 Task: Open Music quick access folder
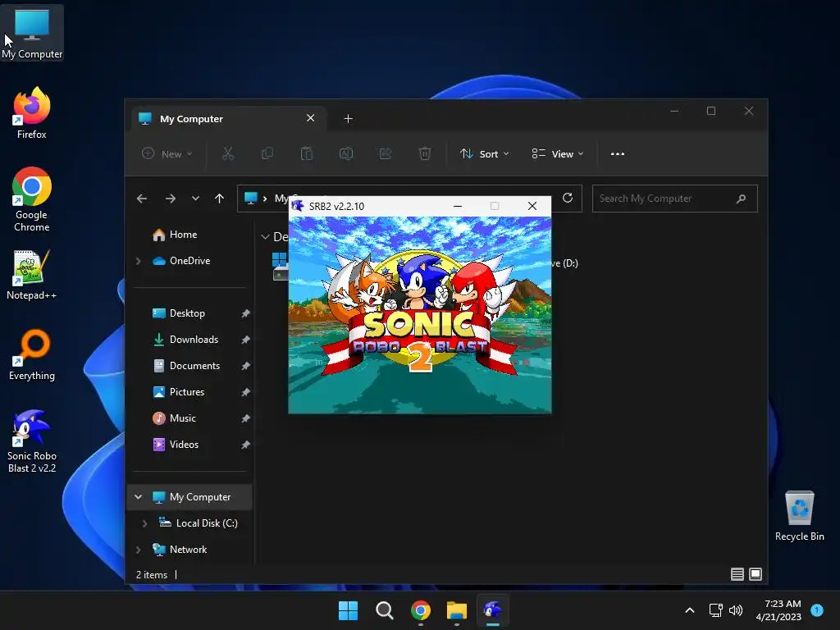coord(182,418)
